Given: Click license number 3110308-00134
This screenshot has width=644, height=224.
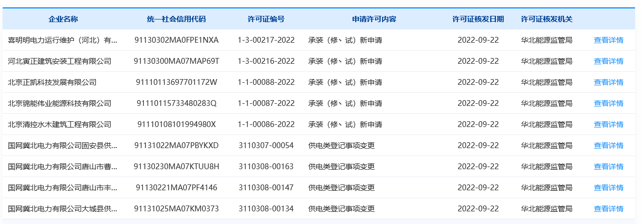Looking at the screenshot, I should pyautogui.click(x=266, y=209).
